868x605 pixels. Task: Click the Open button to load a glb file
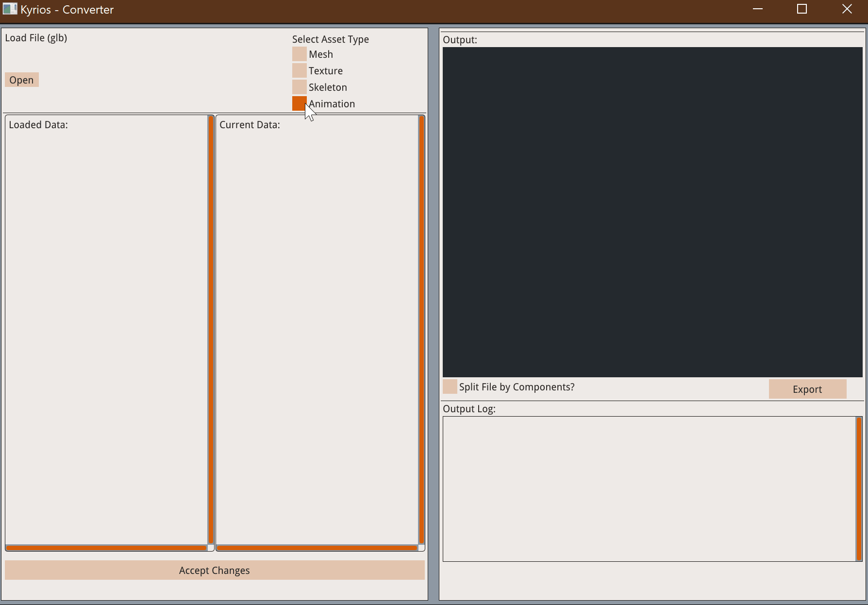pyautogui.click(x=22, y=80)
